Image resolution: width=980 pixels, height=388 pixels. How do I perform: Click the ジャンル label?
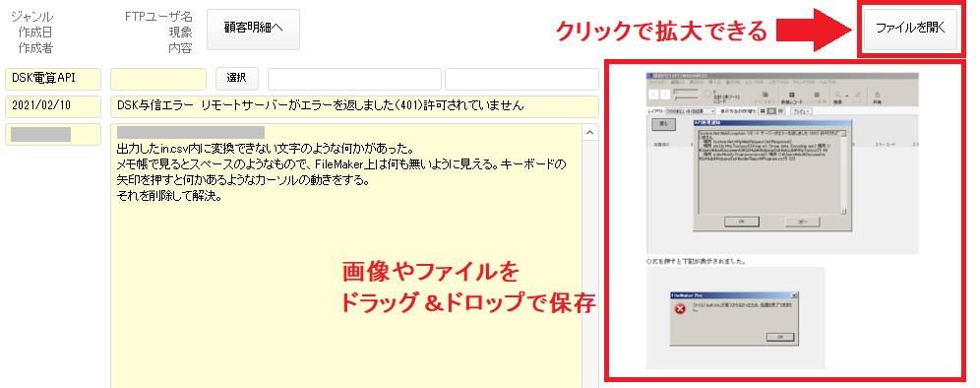click(x=31, y=17)
